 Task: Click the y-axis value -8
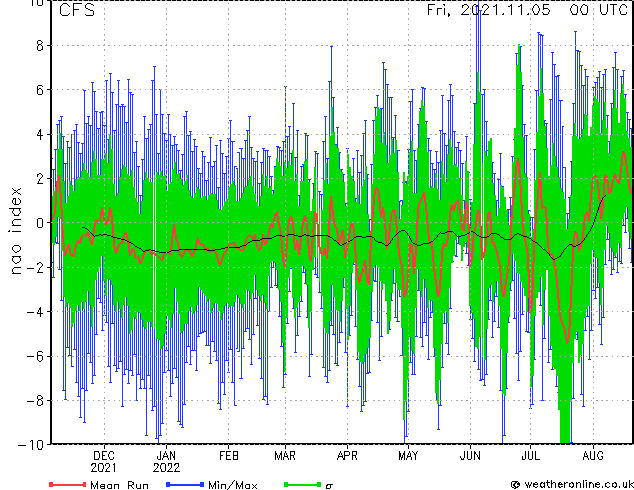tap(35, 401)
